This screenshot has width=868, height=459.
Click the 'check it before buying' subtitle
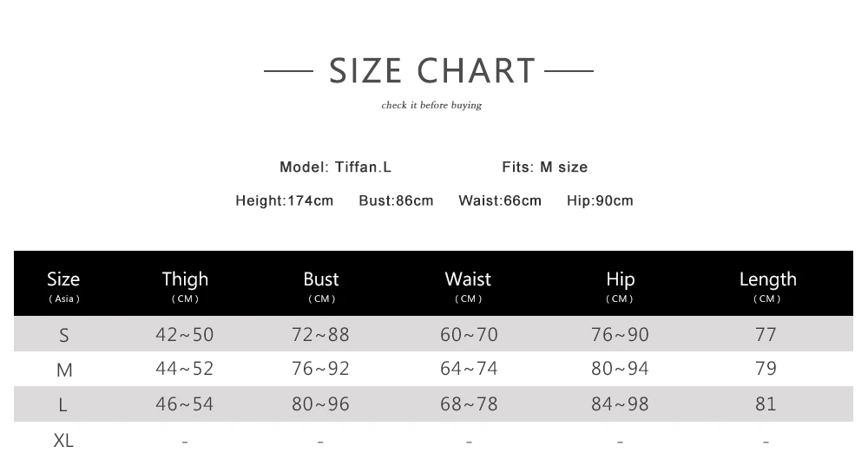431,106
